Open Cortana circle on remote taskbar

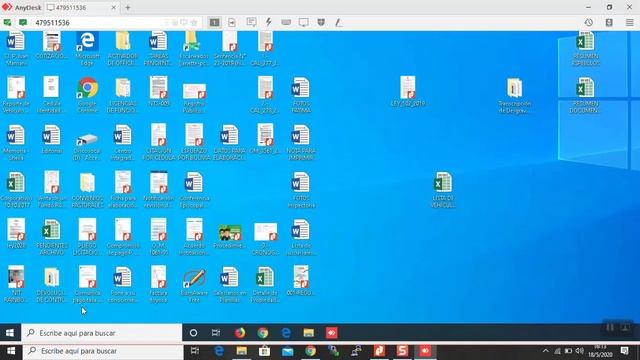point(193,333)
